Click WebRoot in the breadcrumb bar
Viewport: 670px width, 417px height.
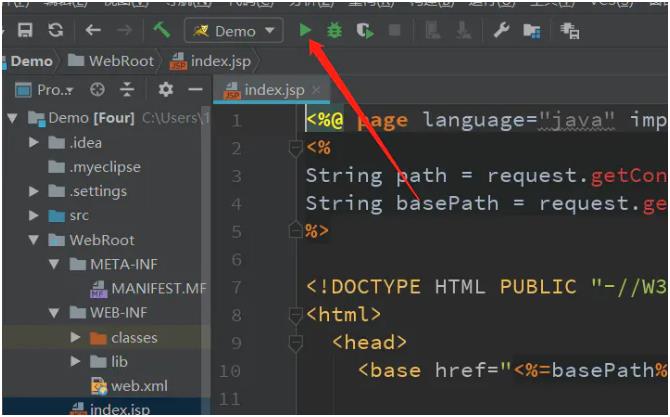[x=121, y=61]
